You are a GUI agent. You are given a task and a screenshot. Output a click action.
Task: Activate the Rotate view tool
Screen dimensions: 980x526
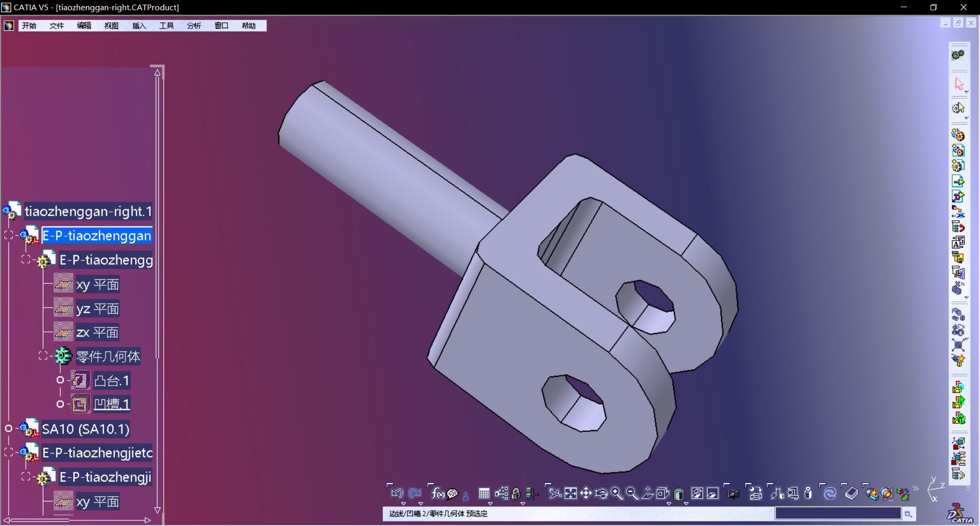tap(601, 493)
